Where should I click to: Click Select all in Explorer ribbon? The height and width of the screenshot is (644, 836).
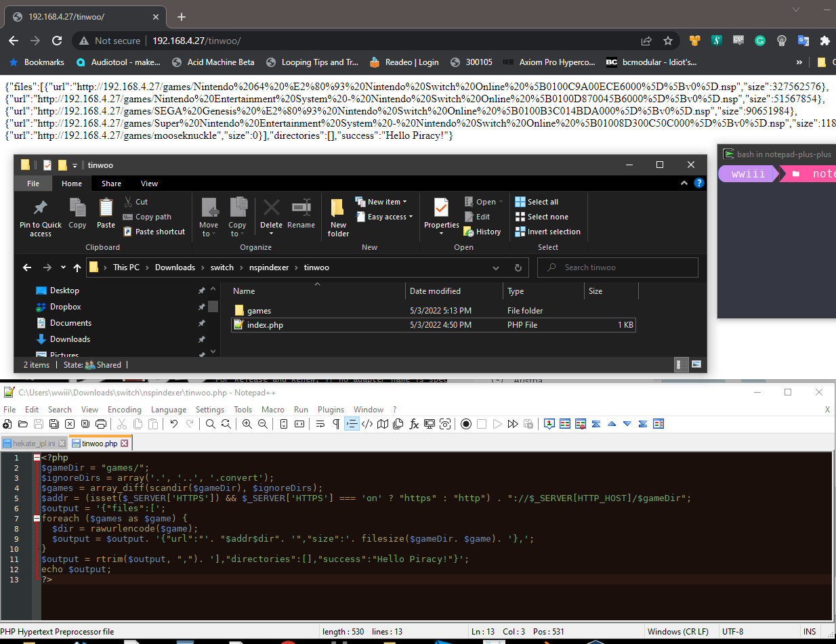[537, 202]
